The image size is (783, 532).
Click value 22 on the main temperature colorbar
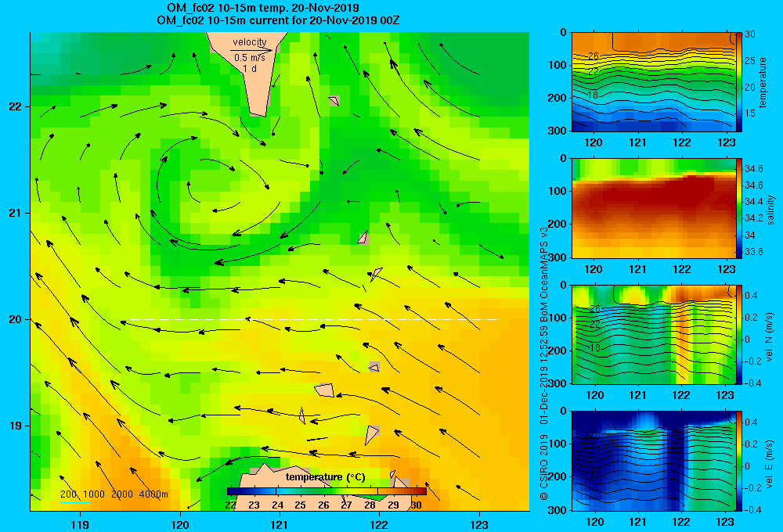click(230, 505)
